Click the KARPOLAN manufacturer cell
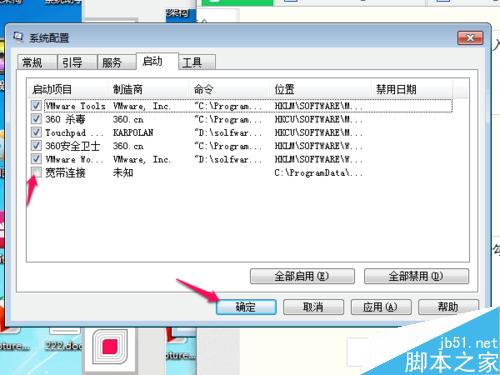 (x=133, y=133)
